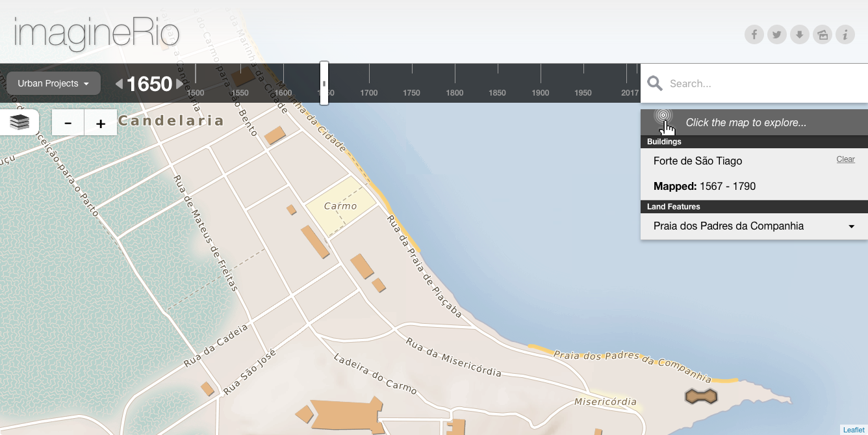Open the image gallery icon
Screen dimensions: 868x435
823,34
